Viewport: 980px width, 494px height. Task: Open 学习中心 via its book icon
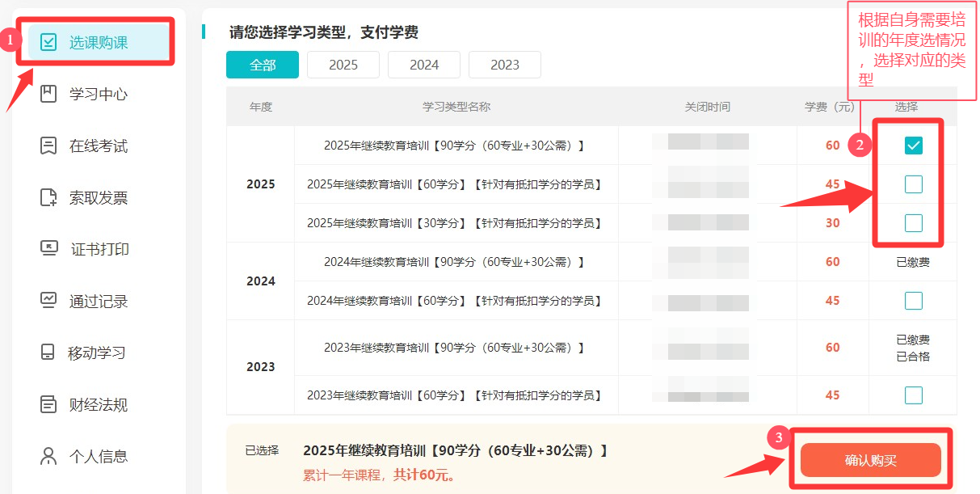(48, 94)
